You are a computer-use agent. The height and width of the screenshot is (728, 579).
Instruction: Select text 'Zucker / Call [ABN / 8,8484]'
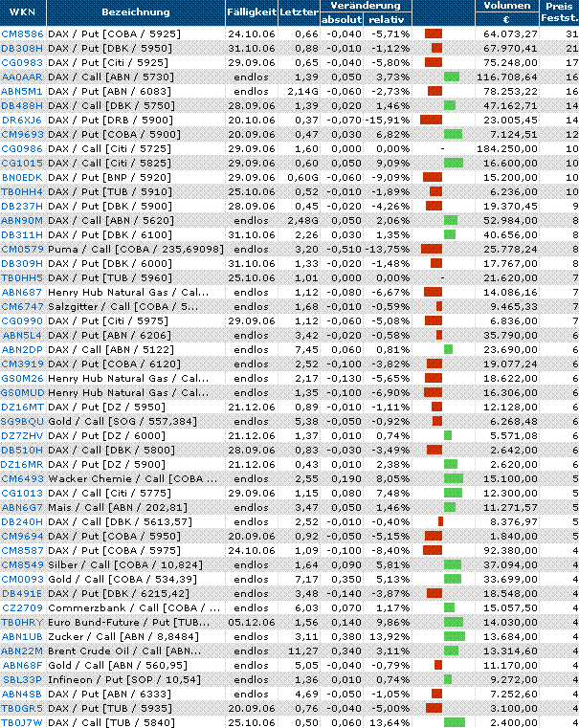click(123, 636)
